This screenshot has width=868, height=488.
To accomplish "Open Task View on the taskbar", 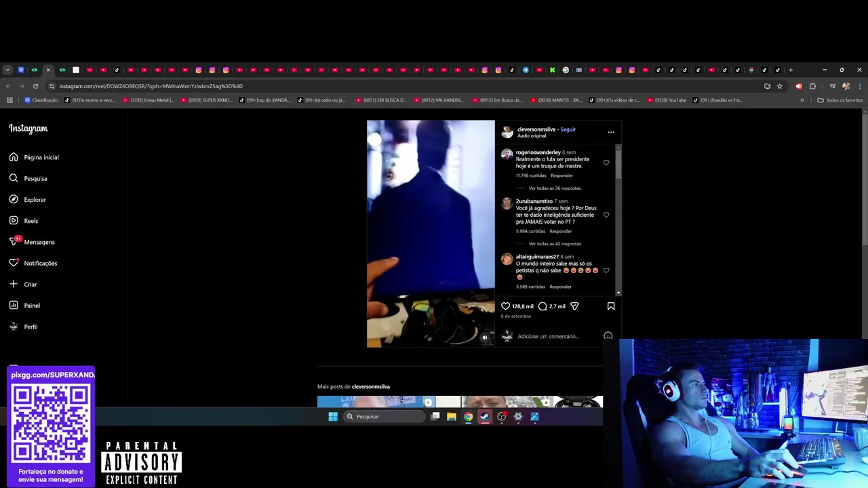I will pos(435,417).
